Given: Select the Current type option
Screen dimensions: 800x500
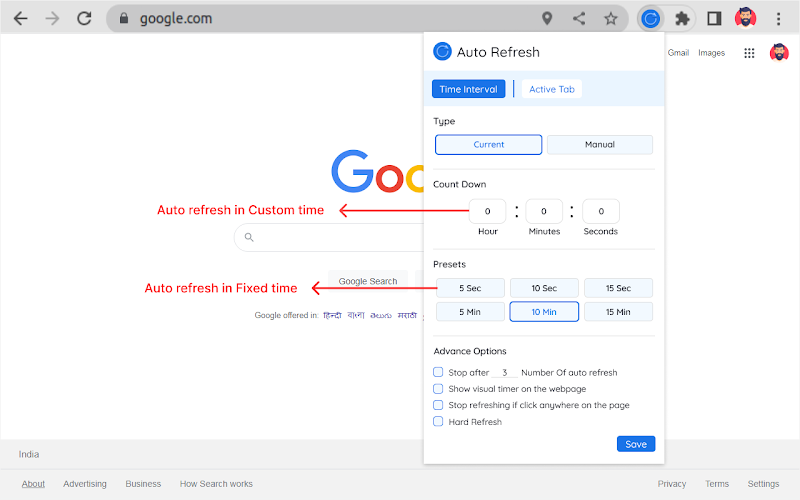Looking at the screenshot, I should pos(488,144).
